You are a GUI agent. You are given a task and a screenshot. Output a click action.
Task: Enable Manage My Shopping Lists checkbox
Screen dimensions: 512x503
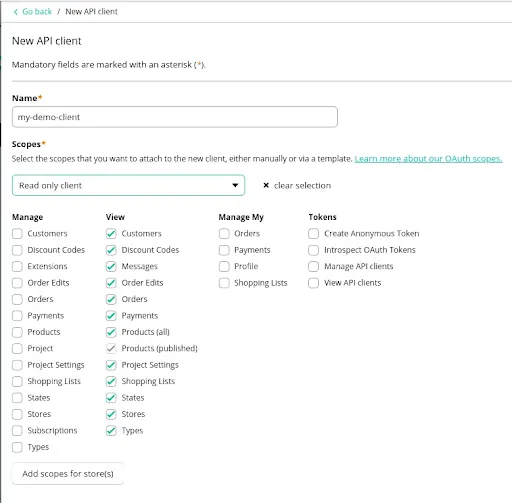pos(224,283)
